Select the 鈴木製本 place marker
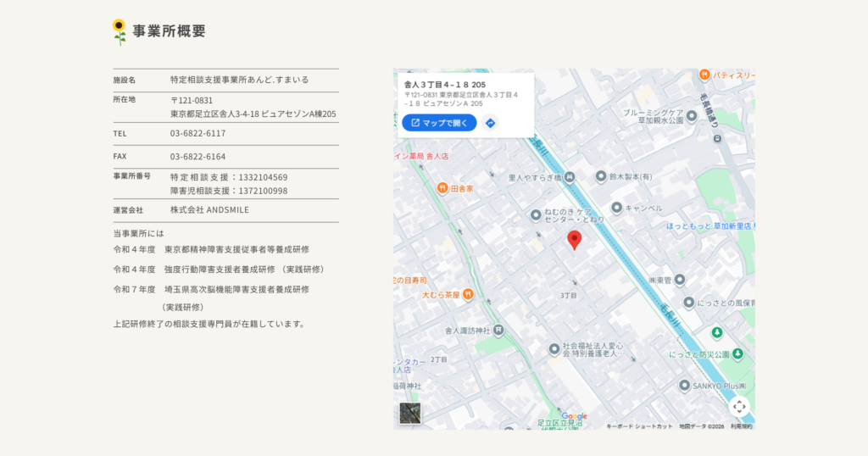This screenshot has height=456, width=868. [x=601, y=176]
